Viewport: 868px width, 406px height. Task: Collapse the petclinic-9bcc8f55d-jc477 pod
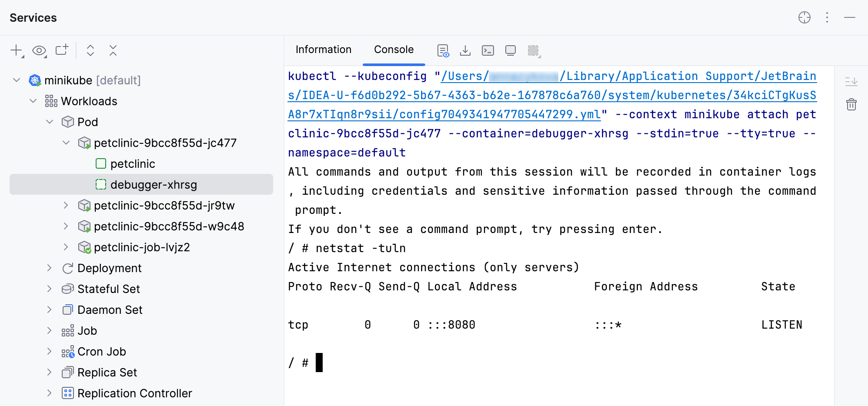click(66, 143)
